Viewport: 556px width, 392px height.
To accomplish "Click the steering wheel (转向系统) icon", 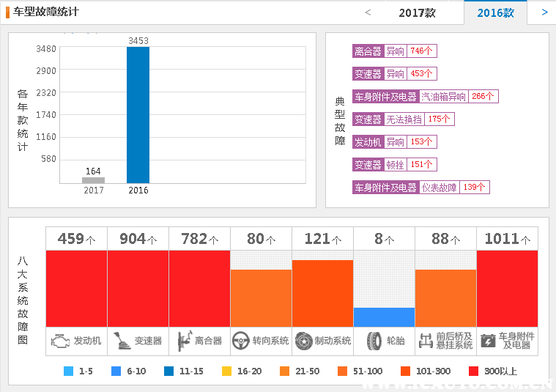I will pyautogui.click(x=240, y=341).
